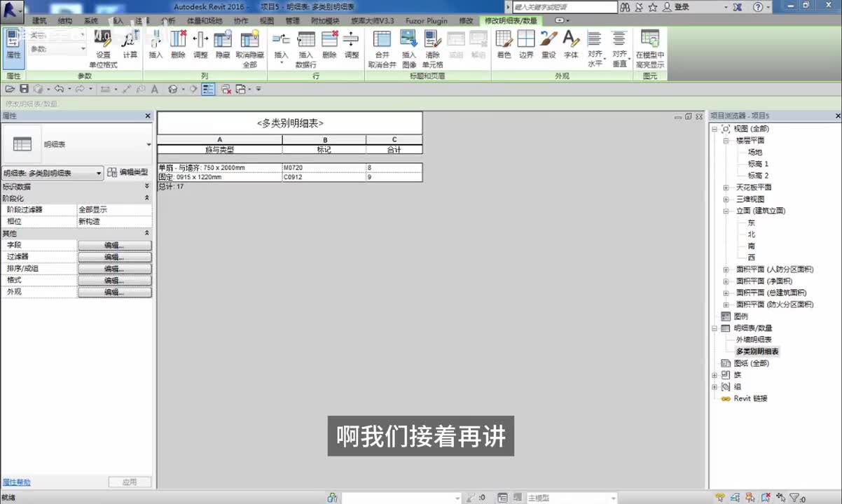This screenshot has height=504, width=842.
Task: Collapse 其他 section in properties
Action: pos(147,233)
